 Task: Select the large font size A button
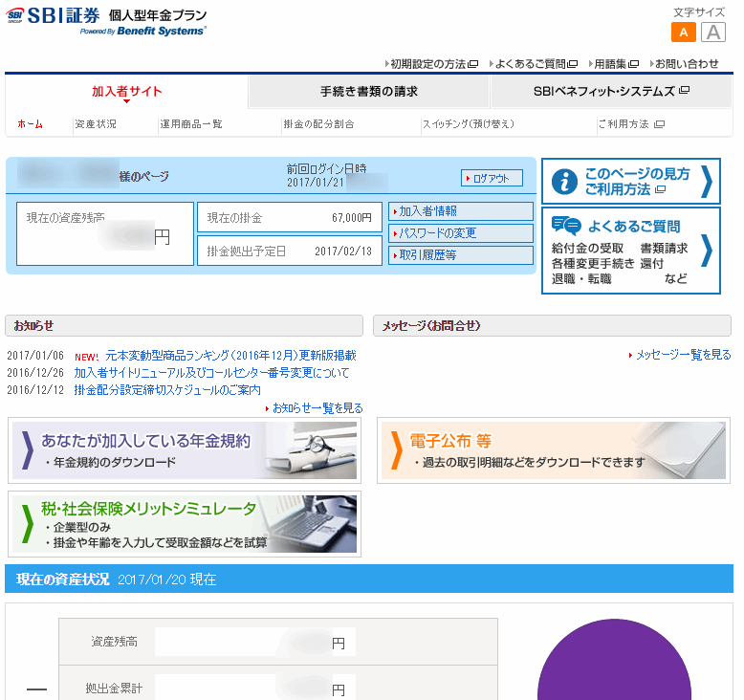[712, 33]
